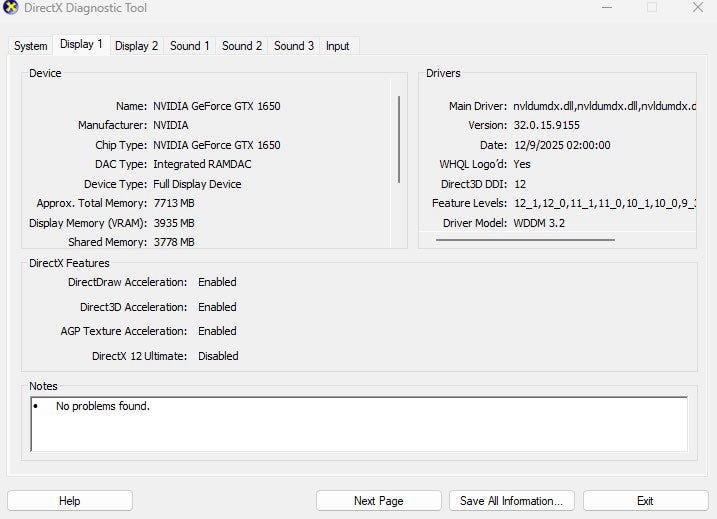This screenshot has height=519, width=717.
Task: Click the Driver Model value WDDM 3.2
Action: [539, 223]
